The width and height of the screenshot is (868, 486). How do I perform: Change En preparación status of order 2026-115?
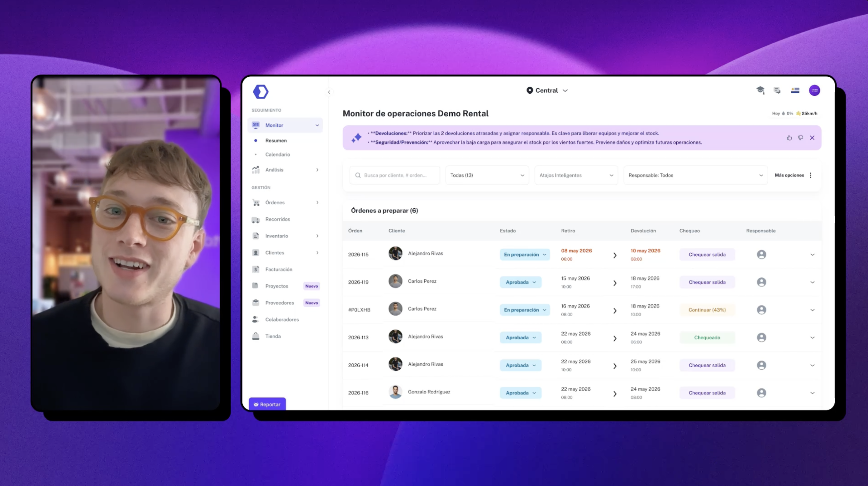click(x=525, y=255)
